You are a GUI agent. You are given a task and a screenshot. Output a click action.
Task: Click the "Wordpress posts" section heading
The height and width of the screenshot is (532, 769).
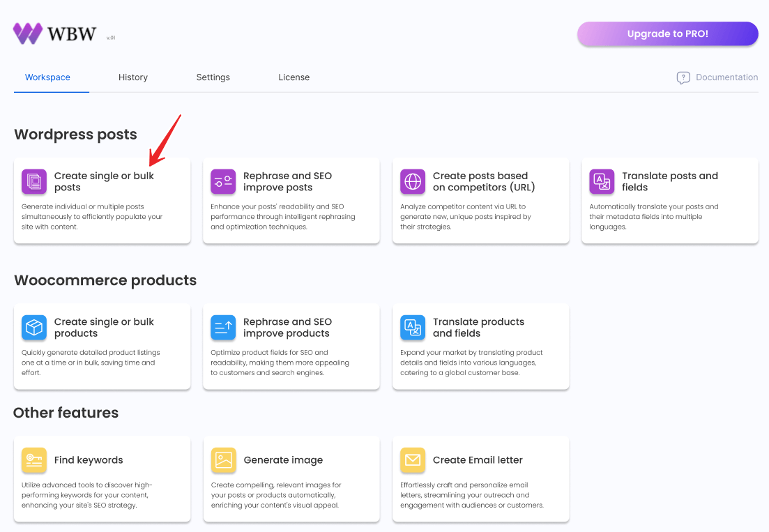[75, 135]
